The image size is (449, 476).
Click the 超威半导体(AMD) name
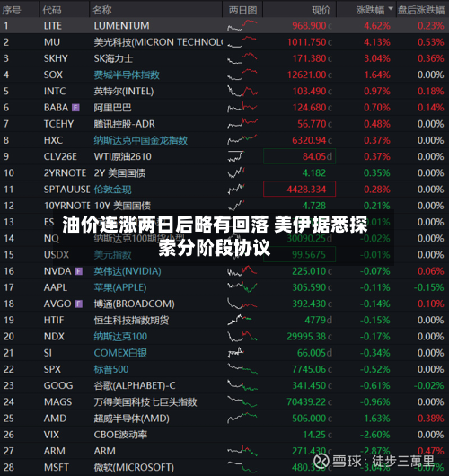click(132, 419)
